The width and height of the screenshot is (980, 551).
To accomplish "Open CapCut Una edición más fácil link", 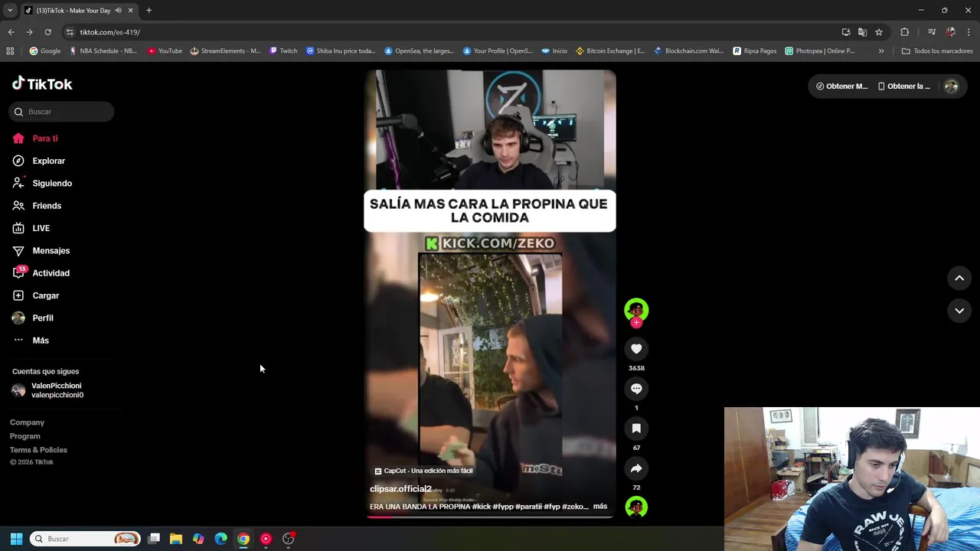I will click(x=423, y=471).
